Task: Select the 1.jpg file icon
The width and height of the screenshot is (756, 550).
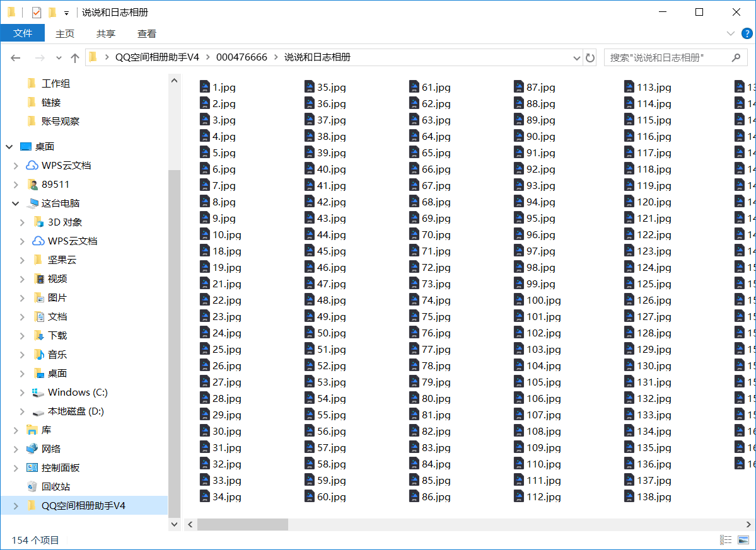Action: point(205,87)
